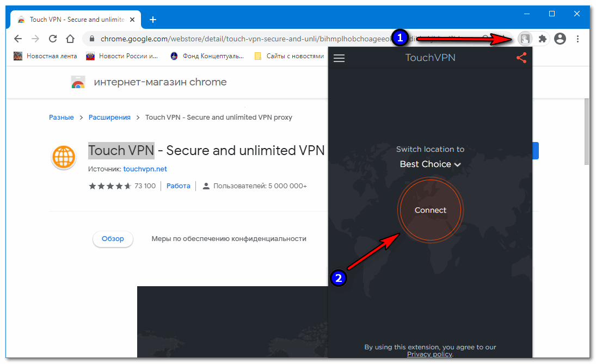The height and width of the screenshot is (364, 596).
Task: Click the TouchVPN share icon
Action: coord(521,58)
